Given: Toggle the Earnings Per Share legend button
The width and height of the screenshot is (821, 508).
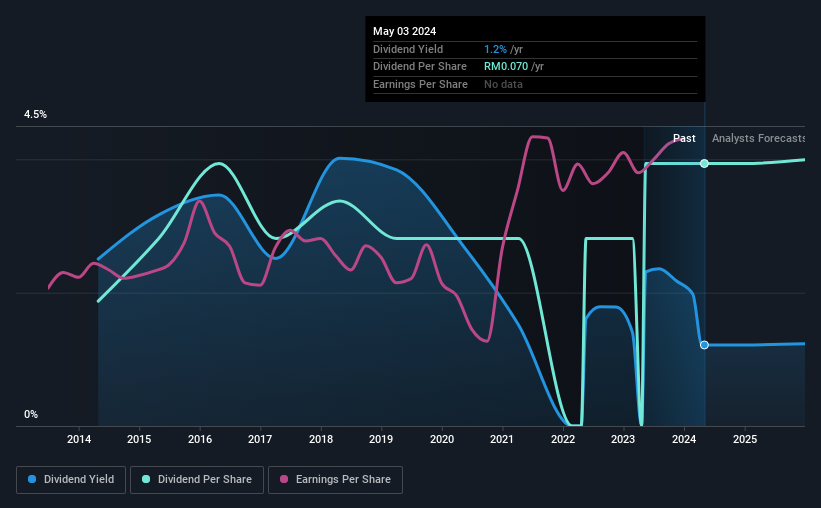Looking at the screenshot, I should [x=335, y=480].
